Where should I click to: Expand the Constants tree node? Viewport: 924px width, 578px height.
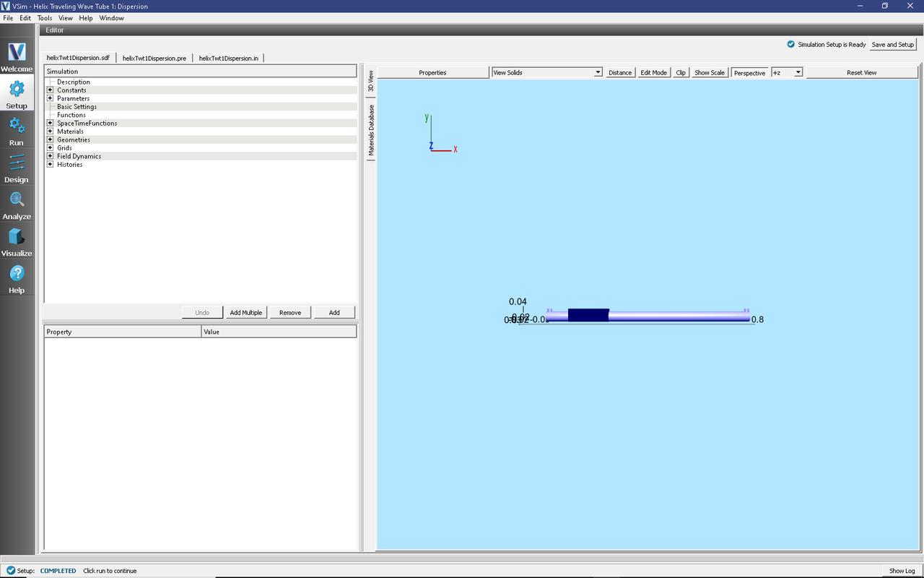coord(50,90)
